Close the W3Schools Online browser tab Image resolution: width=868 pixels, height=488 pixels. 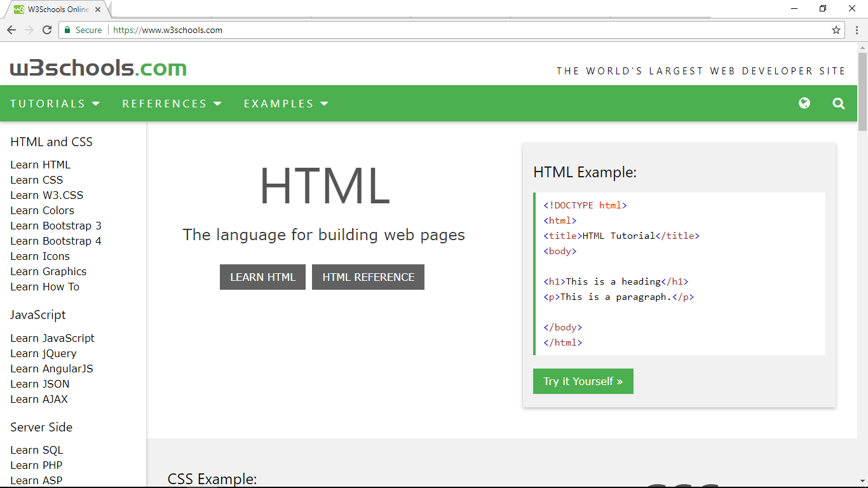click(98, 10)
